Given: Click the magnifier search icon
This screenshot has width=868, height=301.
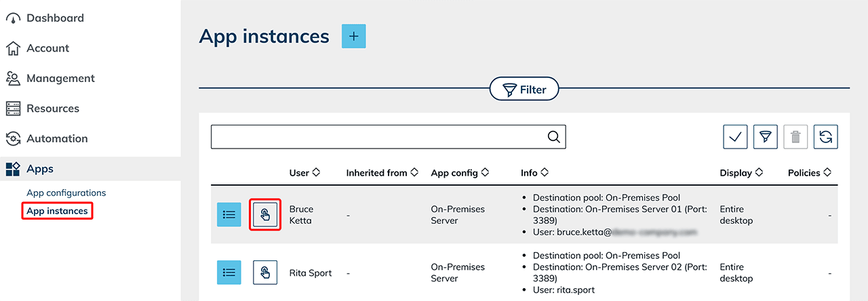Looking at the screenshot, I should point(554,137).
